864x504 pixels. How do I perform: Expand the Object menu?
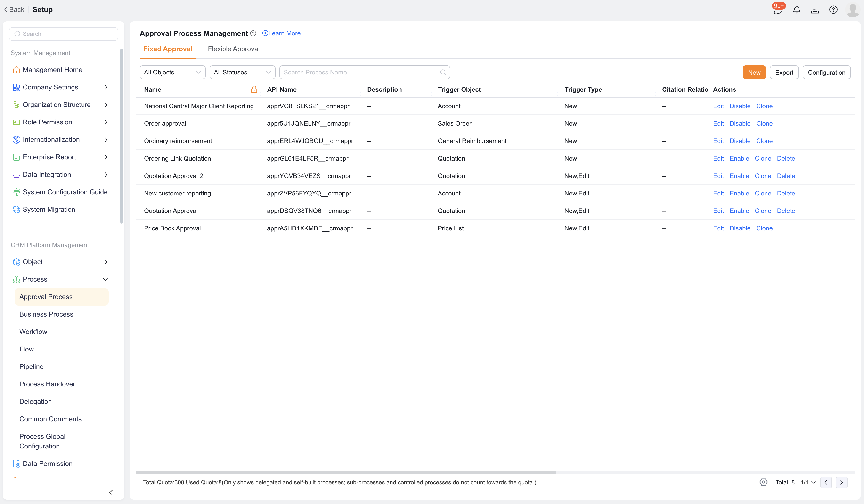pos(106,262)
